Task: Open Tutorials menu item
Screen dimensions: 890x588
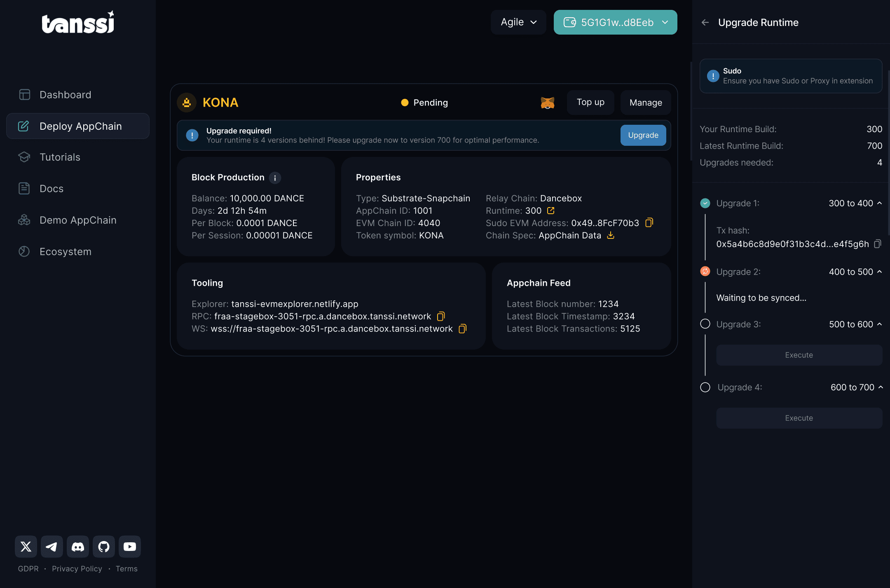Action: click(78, 157)
